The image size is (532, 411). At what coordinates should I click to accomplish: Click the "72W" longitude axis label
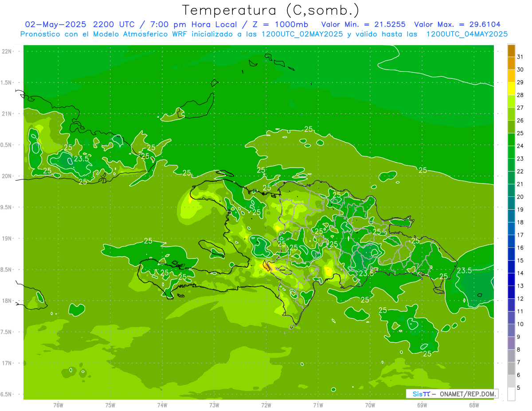coord(266,405)
